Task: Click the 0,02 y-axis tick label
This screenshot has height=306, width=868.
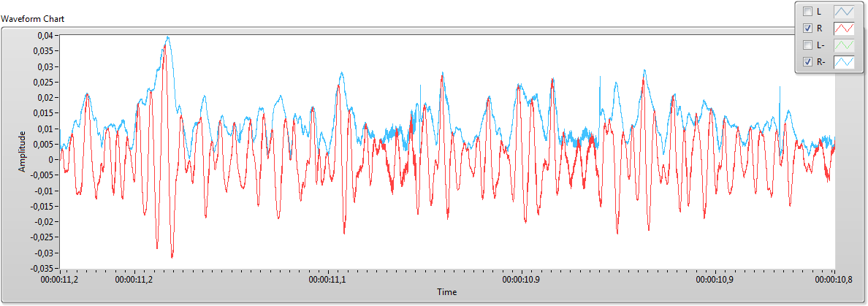Action: (45, 97)
